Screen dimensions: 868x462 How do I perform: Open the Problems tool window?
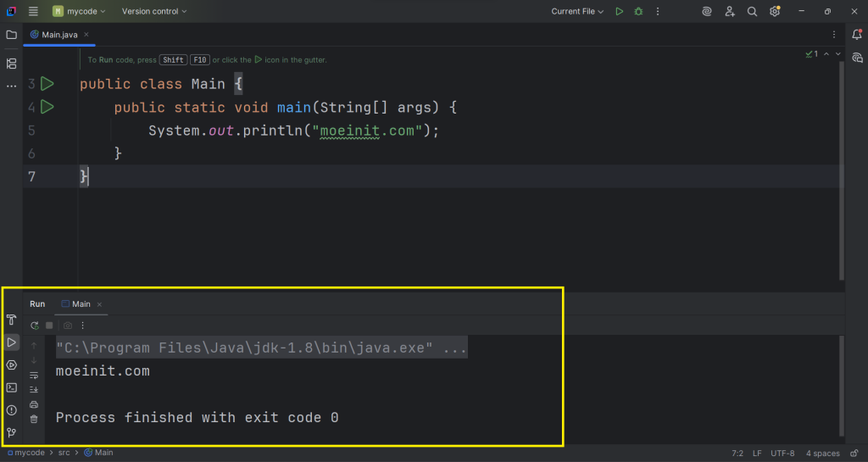point(11,410)
